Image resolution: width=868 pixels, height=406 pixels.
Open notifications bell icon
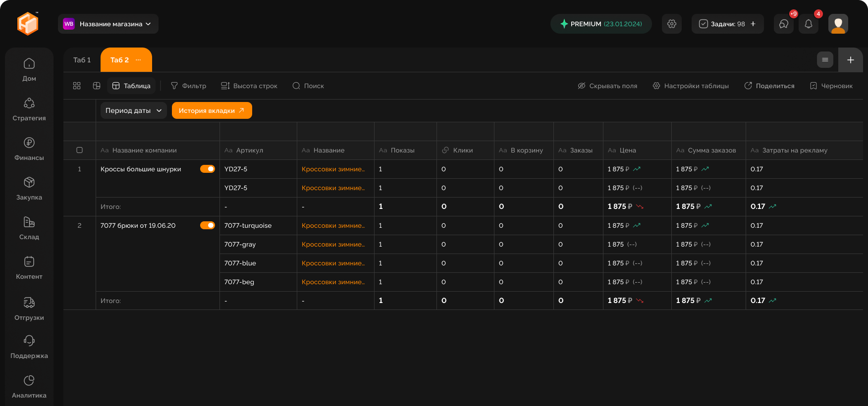[808, 24]
